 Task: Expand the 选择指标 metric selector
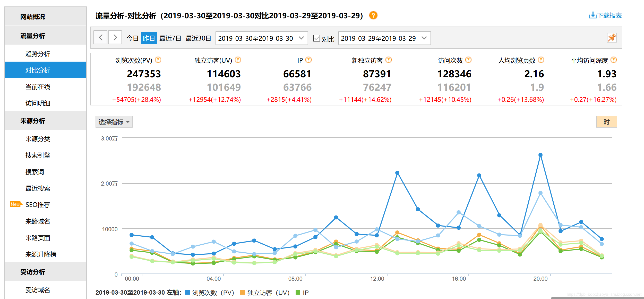114,122
